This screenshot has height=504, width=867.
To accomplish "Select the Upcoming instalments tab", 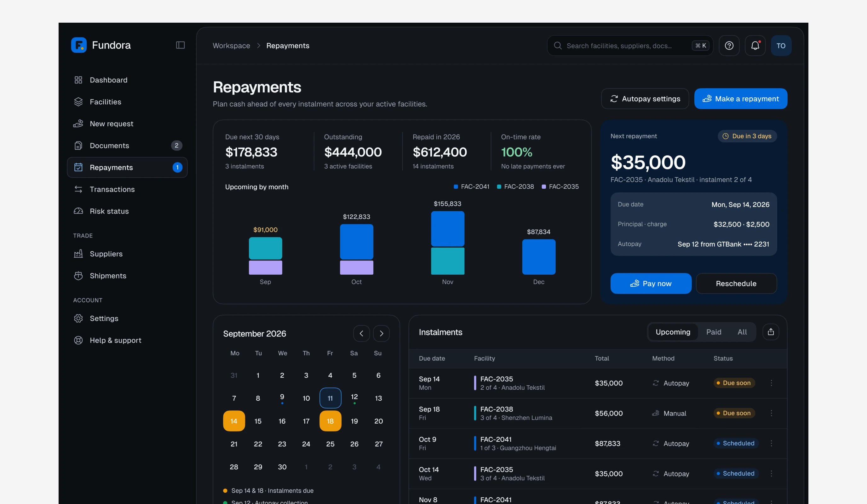I will (673, 332).
